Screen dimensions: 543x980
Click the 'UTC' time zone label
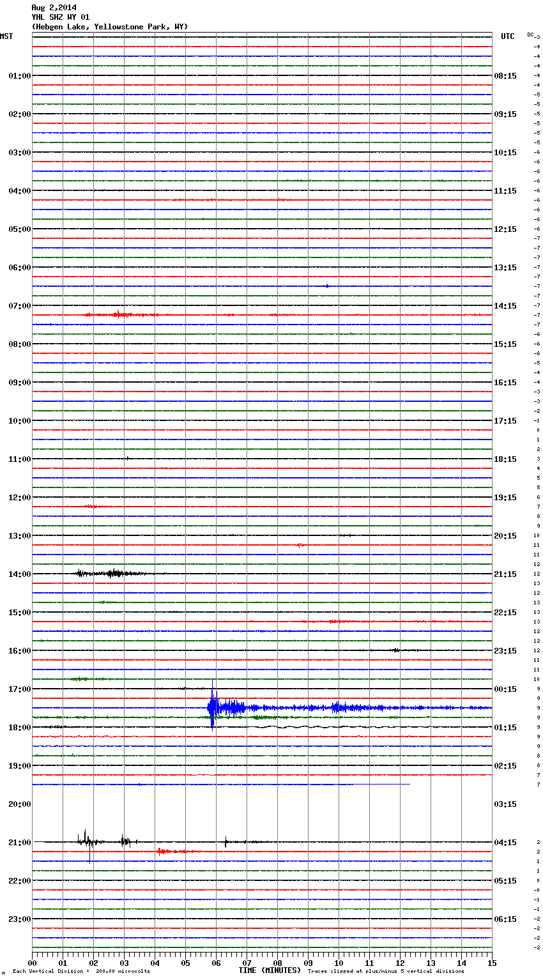click(x=508, y=36)
